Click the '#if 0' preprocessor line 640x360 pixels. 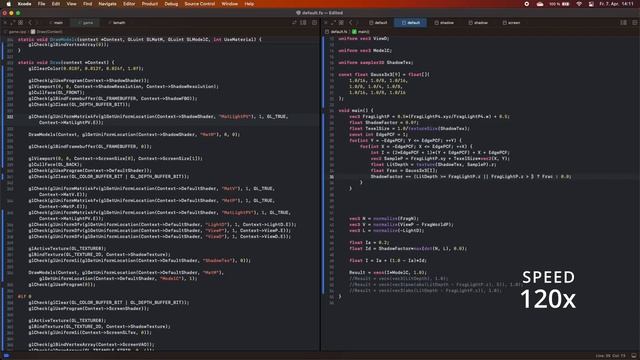tap(24, 296)
